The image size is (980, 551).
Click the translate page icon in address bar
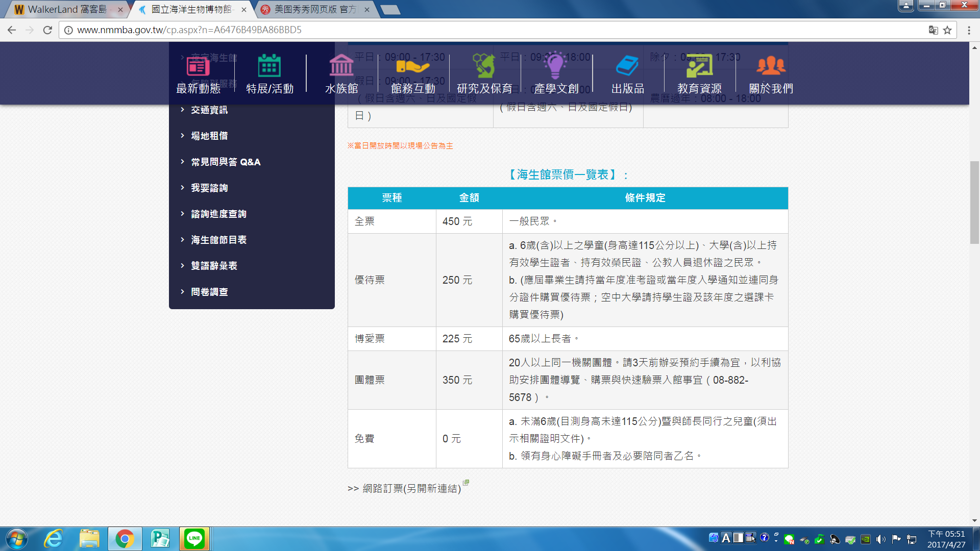933,30
